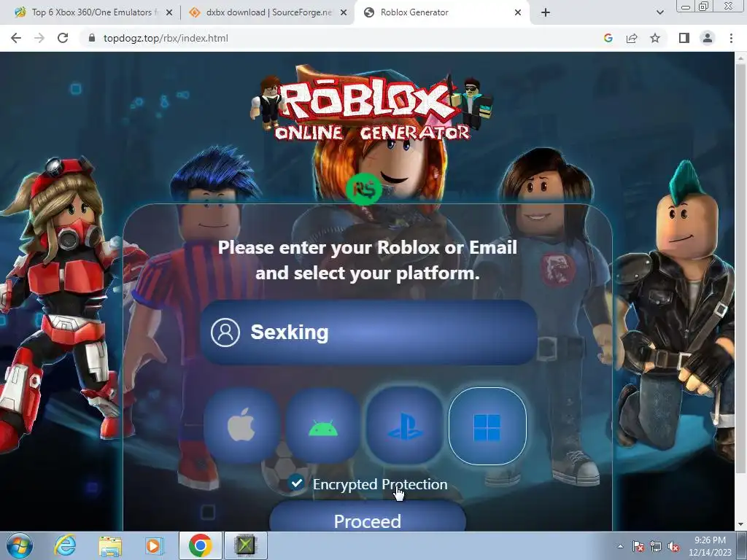Share this page via share icon
The width and height of the screenshot is (747, 560).
point(632,38)
